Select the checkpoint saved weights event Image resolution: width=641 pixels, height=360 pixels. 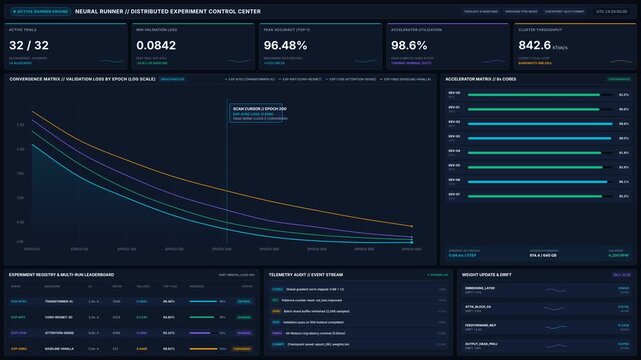[359, 344]
